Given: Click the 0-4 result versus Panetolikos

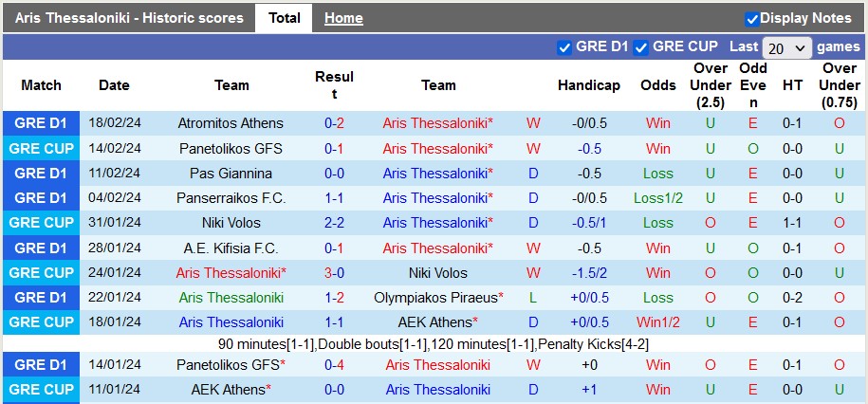Looking at the screenshot, I should pos(334,365).
